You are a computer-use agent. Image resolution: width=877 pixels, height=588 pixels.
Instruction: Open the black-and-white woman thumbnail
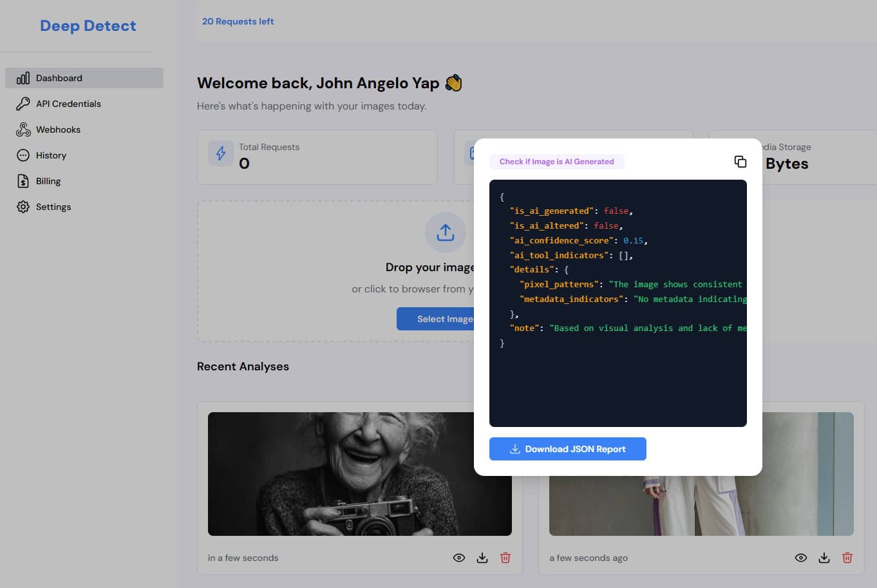point(341,473)
